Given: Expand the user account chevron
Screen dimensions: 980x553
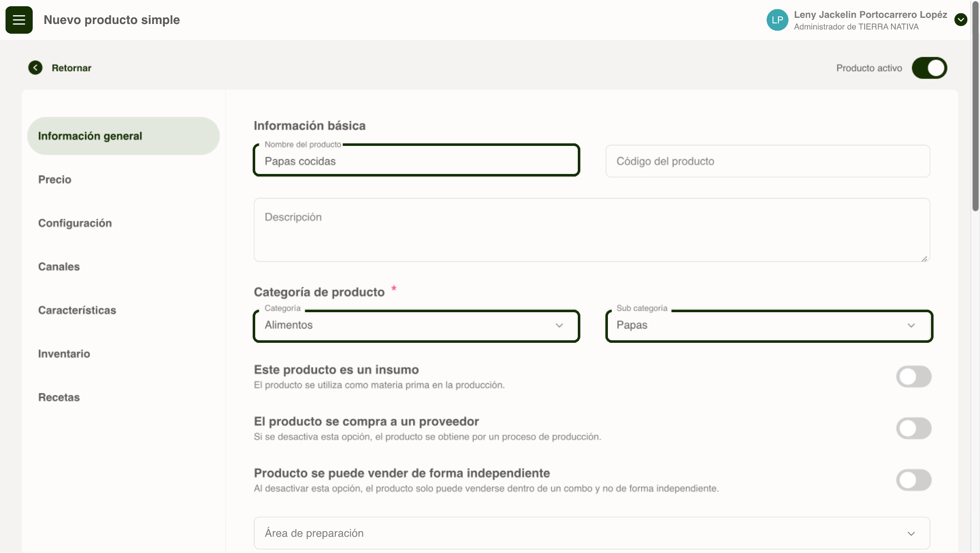Looking at the screenshot, I should (x=961, y=20).
